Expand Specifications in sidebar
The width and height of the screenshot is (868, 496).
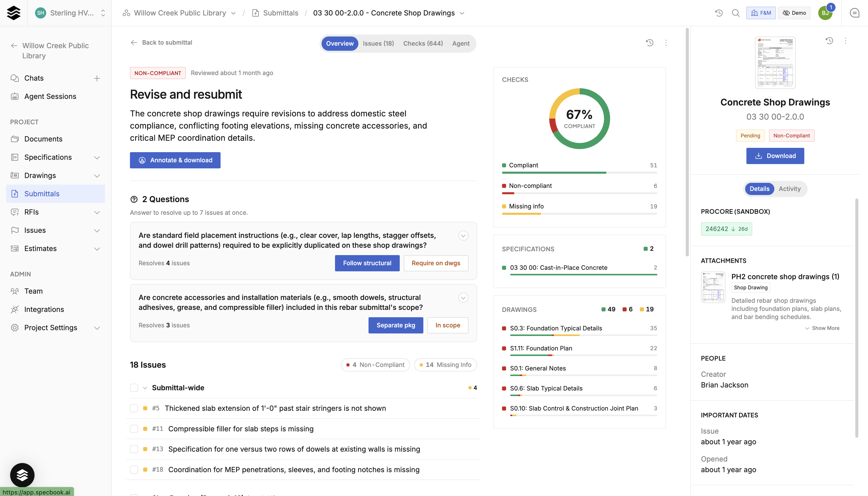[97, 157]
